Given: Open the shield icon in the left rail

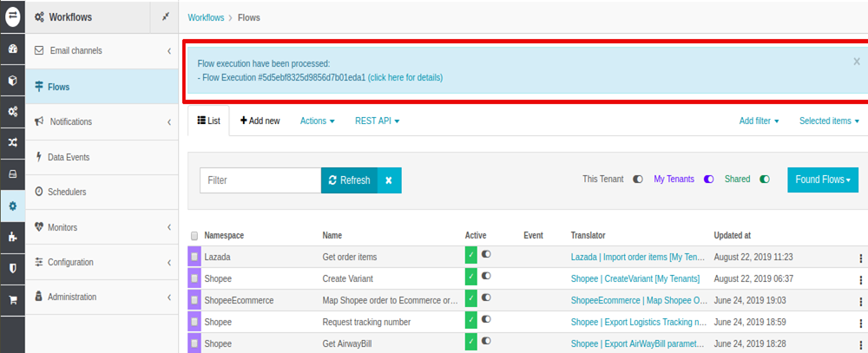Looking at the screenshot, I should click(x=12, y=268).
